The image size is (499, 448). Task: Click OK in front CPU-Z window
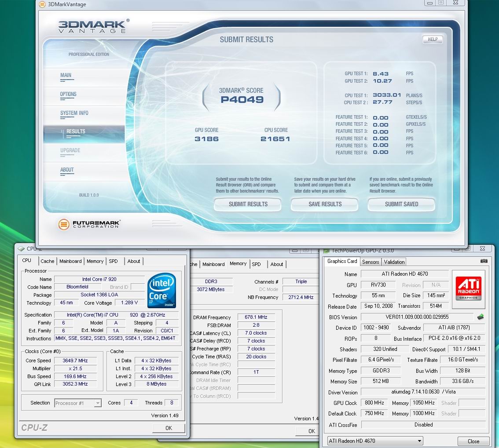coord(169,428)
